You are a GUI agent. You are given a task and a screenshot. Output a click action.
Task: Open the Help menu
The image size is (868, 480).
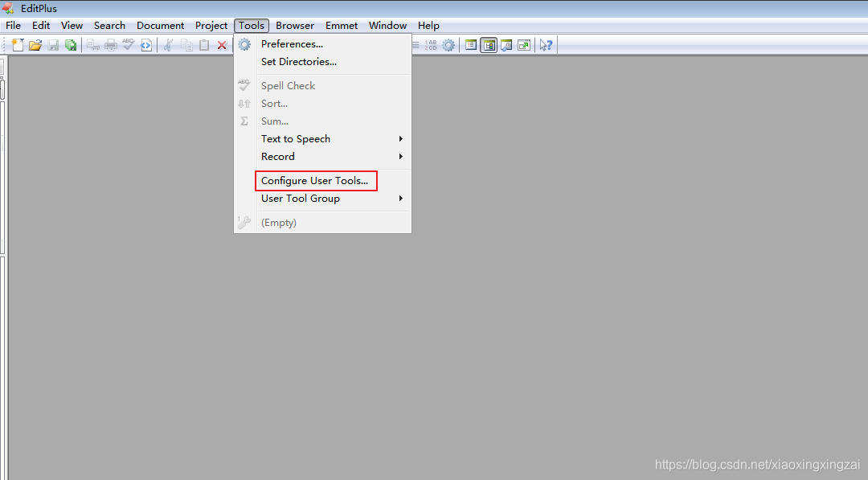[428, 26]
